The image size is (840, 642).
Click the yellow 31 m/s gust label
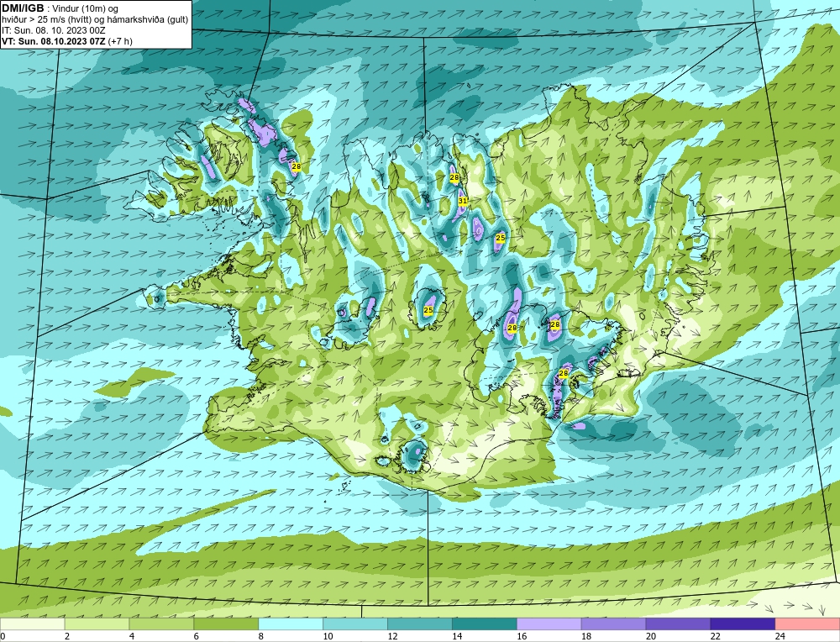[x=463, y=202]
